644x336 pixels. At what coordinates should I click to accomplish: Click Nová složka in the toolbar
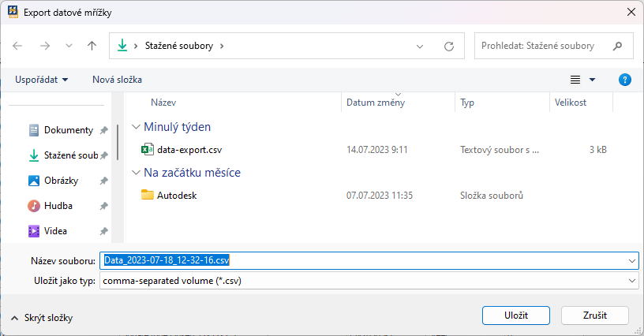(x=117, y=80)
